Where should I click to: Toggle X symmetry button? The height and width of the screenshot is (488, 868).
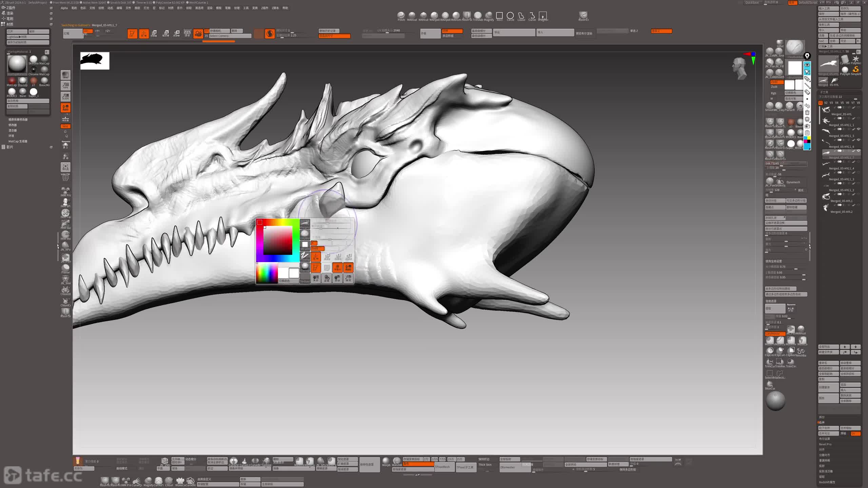tap(87, 31)
